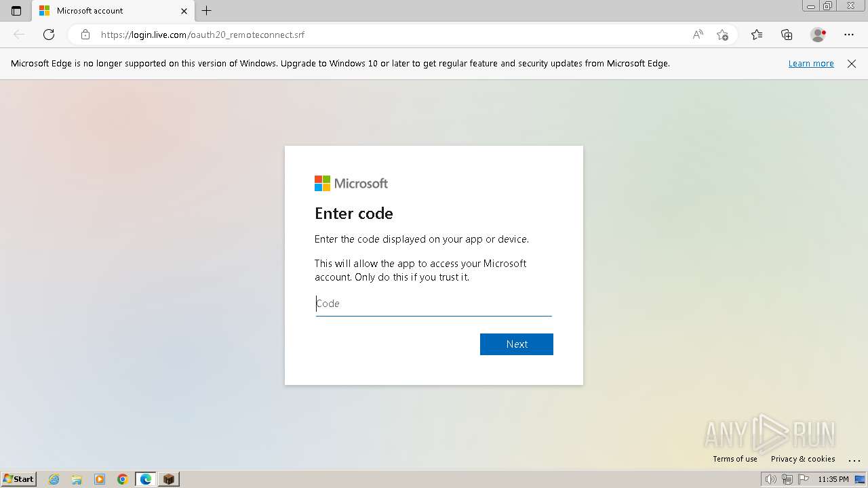Click the Code input field
868x488 pixels.
[x=434, y=304]
